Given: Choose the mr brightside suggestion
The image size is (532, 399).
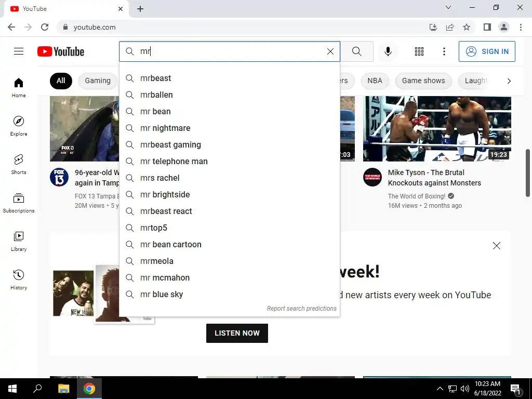Looking at the screenshot, I should 229,194.
